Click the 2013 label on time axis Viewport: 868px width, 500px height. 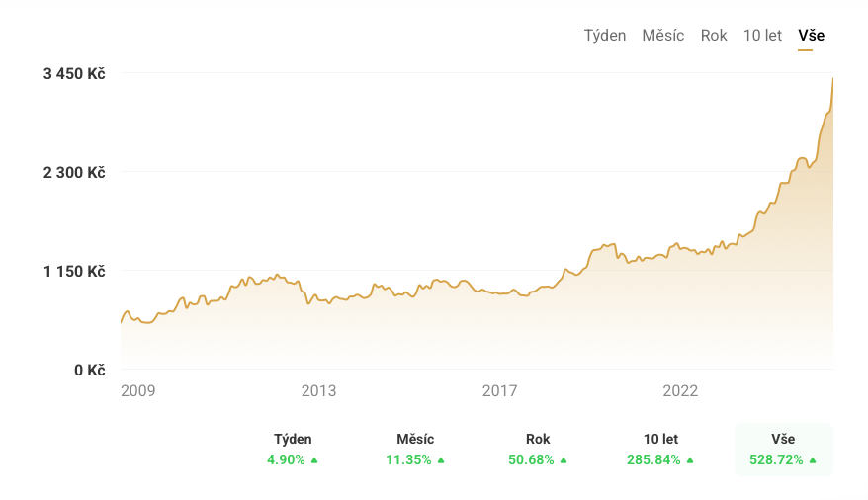(318, 391)
